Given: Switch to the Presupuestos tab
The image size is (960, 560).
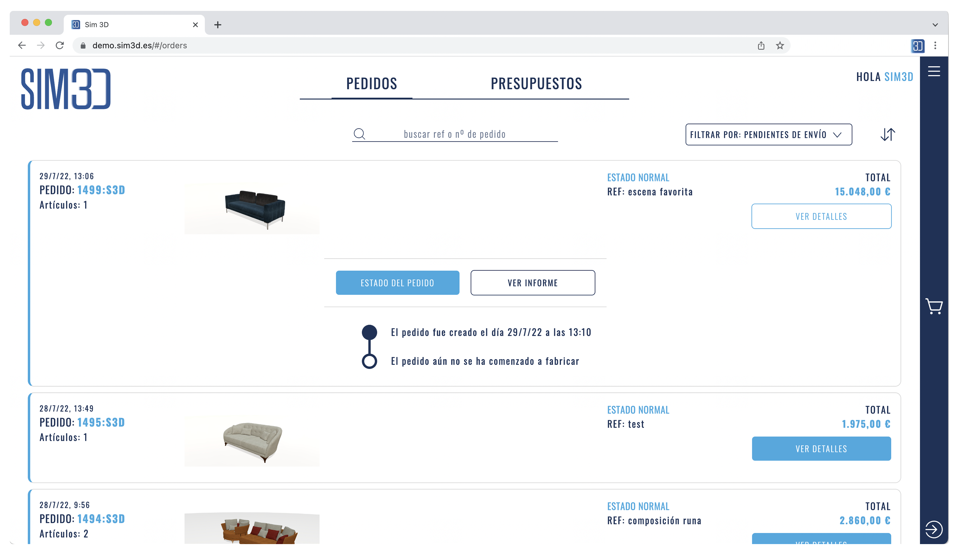Looking at the screenshot, I should 536,83.
